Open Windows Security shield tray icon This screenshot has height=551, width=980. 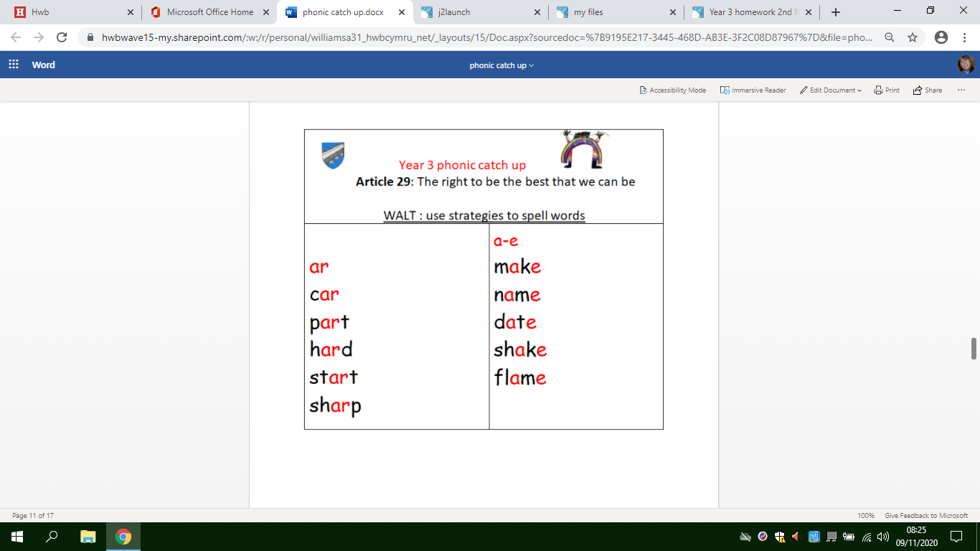click(x=780, y=537)
